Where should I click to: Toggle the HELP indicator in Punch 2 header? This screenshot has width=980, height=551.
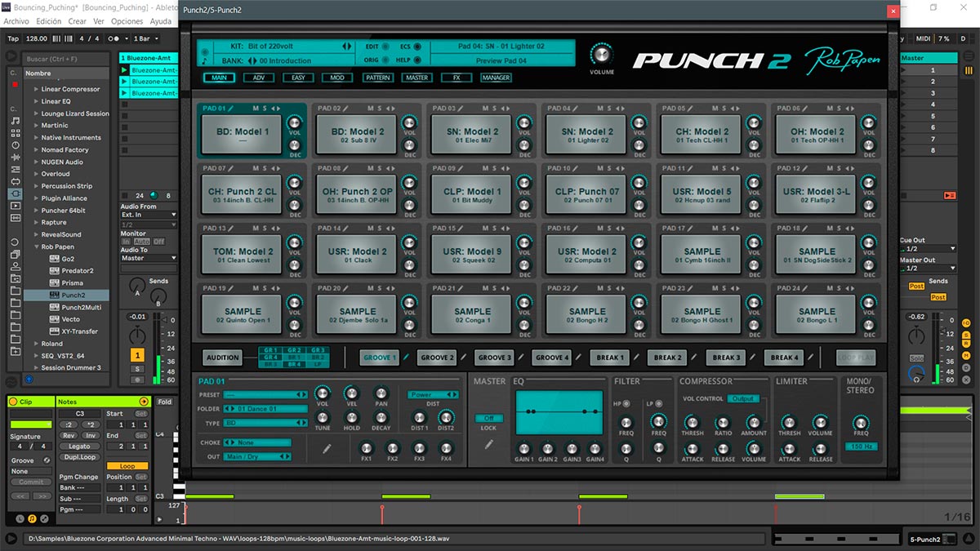[x=417, y=60]
